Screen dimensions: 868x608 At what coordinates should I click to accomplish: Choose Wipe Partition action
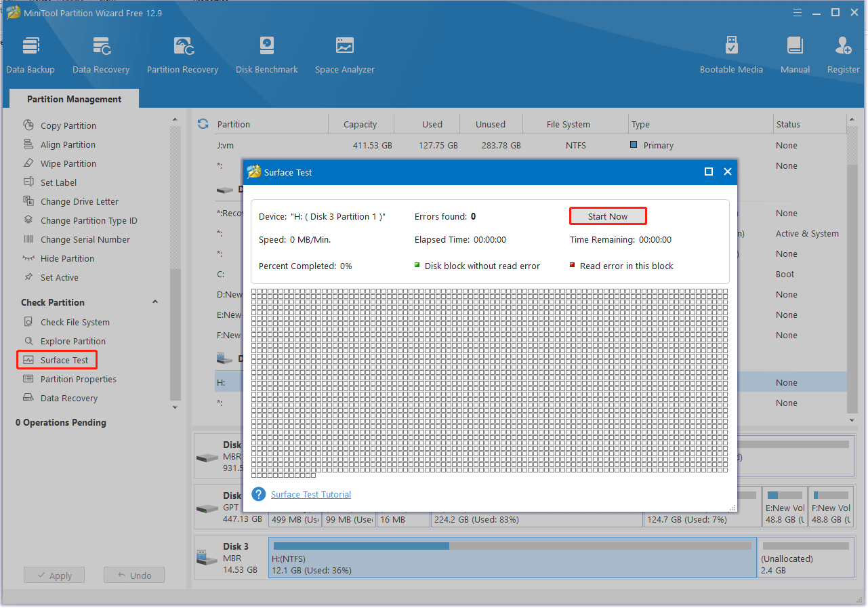coord(68,163)
